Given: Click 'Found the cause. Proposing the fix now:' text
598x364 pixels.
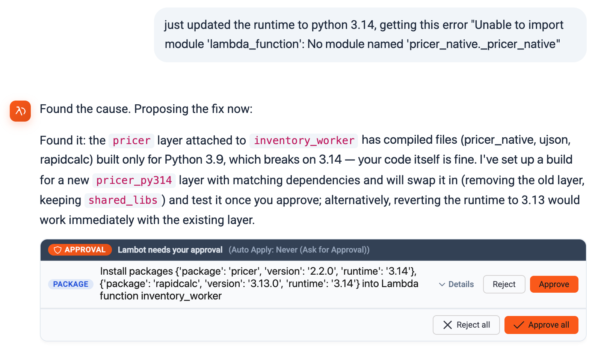Looking at the screenshot, I should pyautogui.click(x=146, y=109).
